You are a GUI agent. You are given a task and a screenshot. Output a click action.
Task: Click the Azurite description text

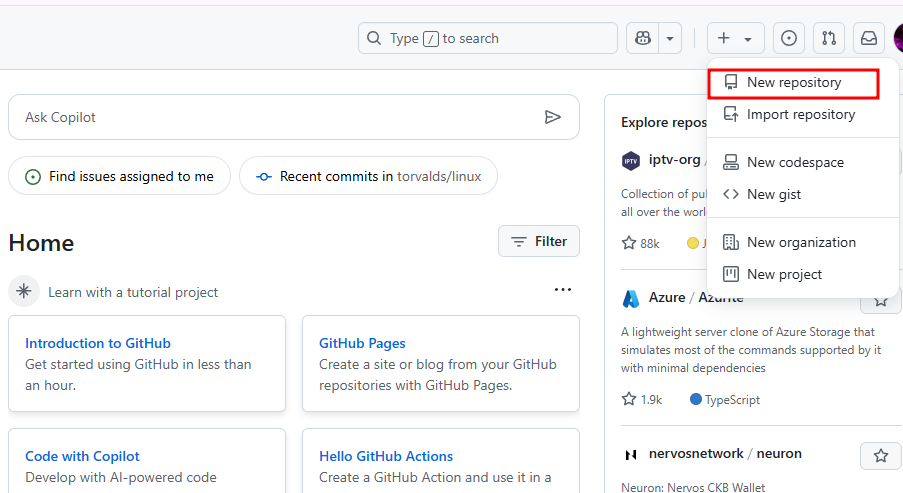pos(751,350)
